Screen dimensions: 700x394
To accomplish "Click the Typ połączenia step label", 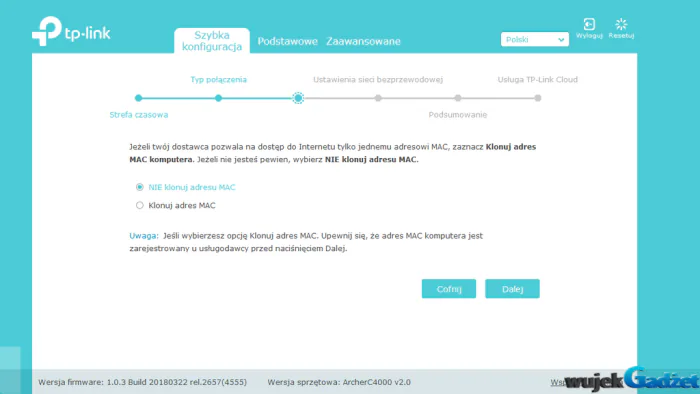I will click(x=218, y=79).
